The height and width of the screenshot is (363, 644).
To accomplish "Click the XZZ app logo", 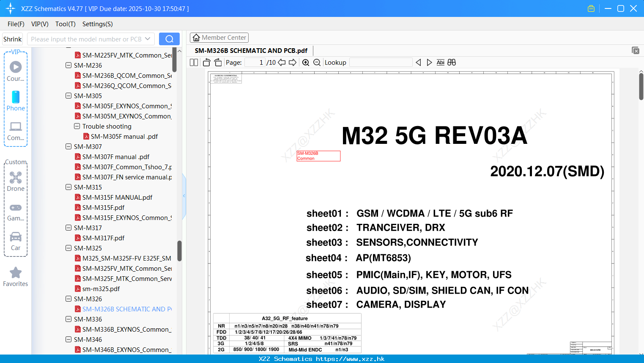I will pos(11,8).
